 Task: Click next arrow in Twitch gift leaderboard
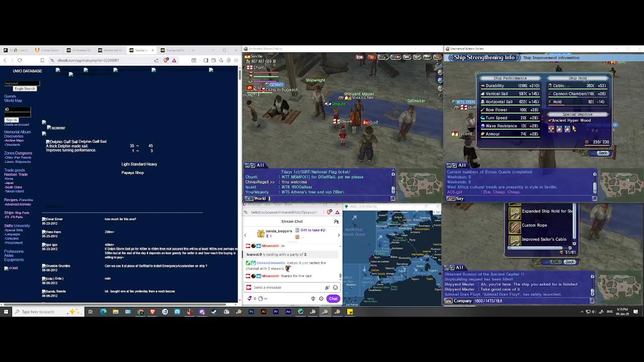pyautogui.click(x=339, y=235)
